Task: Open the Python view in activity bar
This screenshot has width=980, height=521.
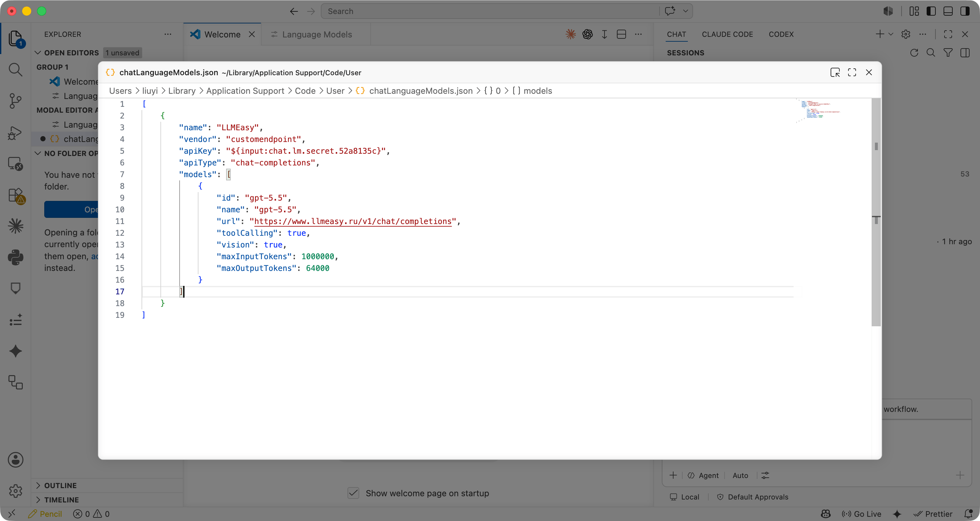Action: (x=15, y=258)
